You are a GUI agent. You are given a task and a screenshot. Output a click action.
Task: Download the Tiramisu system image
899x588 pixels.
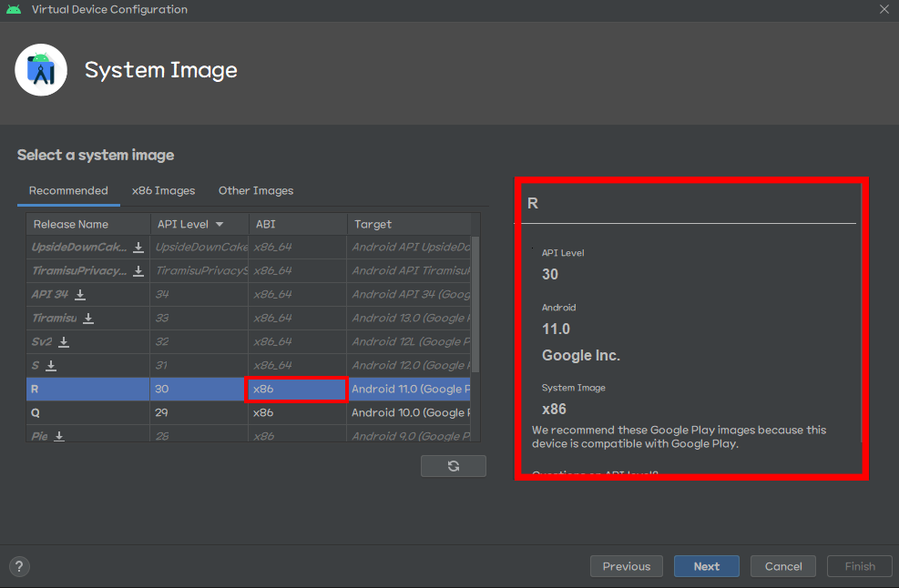tap(88, 318)
